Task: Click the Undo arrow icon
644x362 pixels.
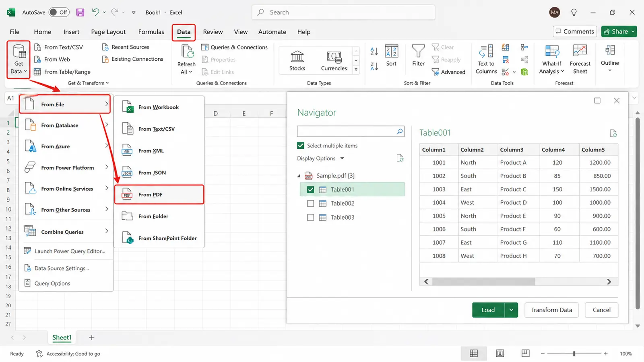Action: (95, 12)
